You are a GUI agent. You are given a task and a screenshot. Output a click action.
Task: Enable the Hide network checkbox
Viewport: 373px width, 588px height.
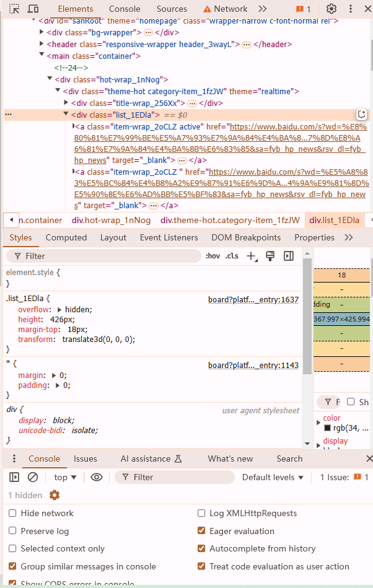[12, 513]
